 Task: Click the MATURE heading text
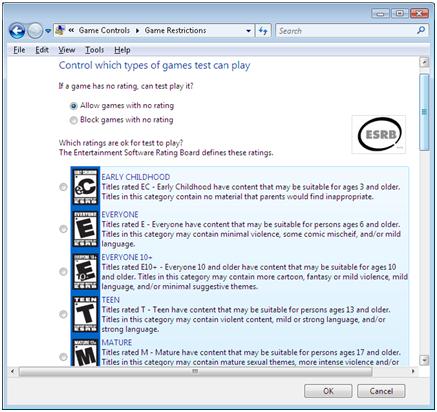[x=117, y=342]
